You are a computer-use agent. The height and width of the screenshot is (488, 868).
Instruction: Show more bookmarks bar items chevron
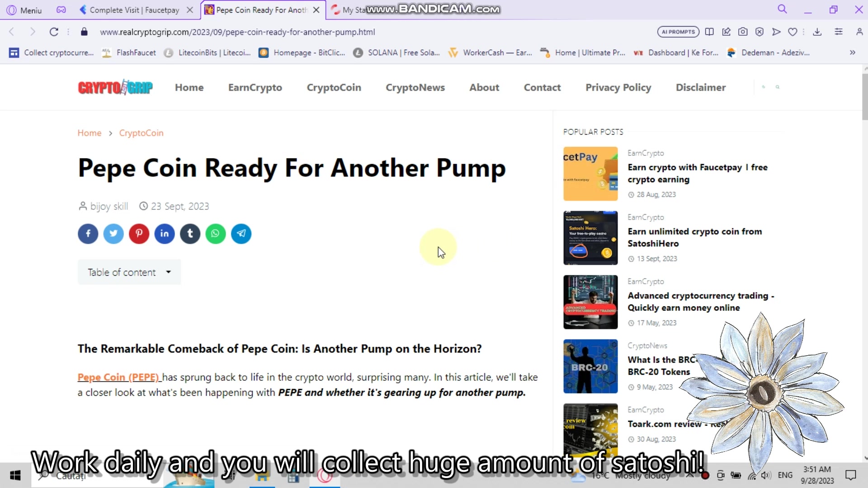(853, 52)
